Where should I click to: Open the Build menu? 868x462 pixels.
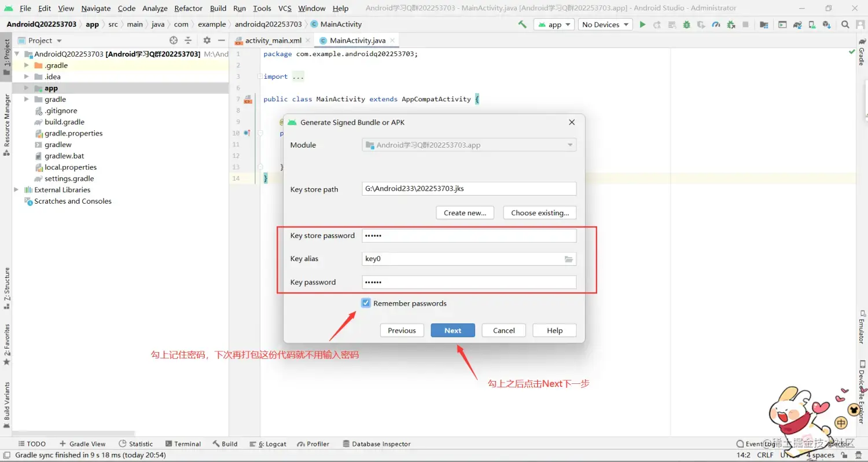coord(218,8)
